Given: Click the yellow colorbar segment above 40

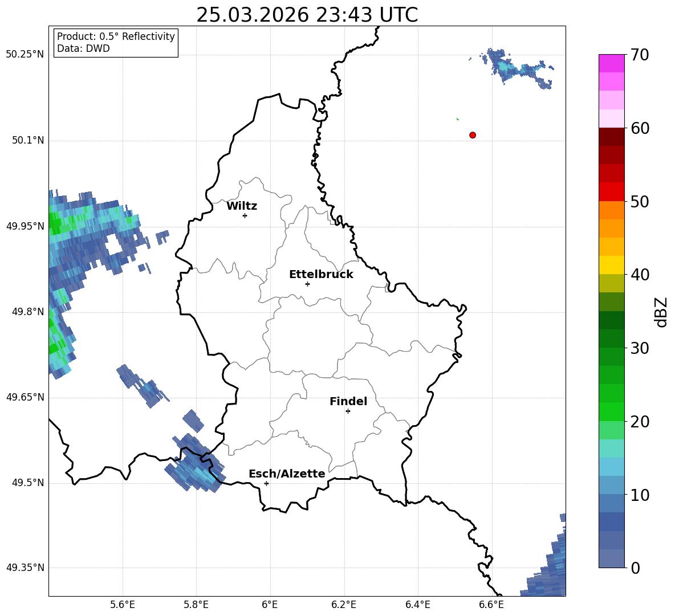Looking at the screenshot, I should pyautogui.click(x=611, y=265).
